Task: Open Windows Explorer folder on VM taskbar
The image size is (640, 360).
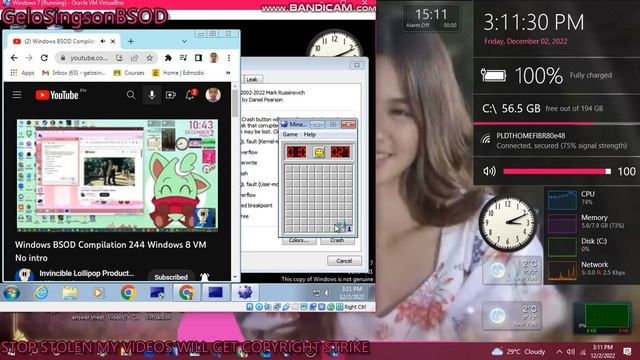Action: (x=70, y=293)
